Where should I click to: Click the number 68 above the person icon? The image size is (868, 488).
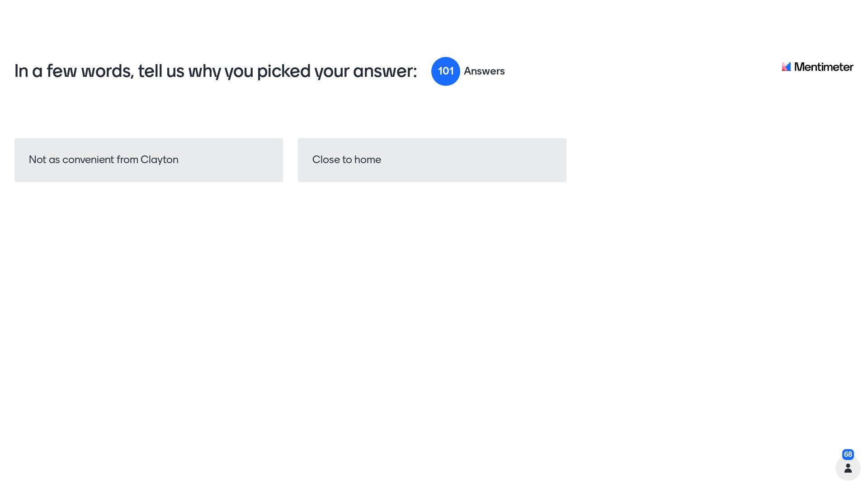[848, 455]
